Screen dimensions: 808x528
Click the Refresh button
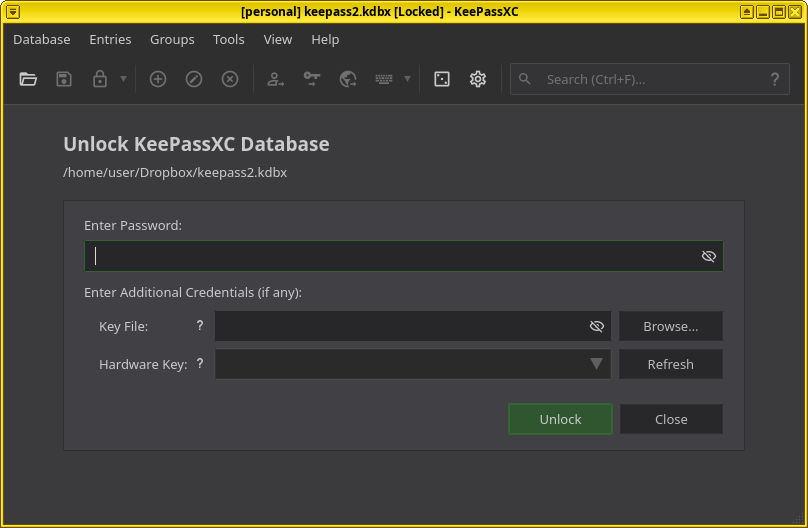tap(671, 364)
